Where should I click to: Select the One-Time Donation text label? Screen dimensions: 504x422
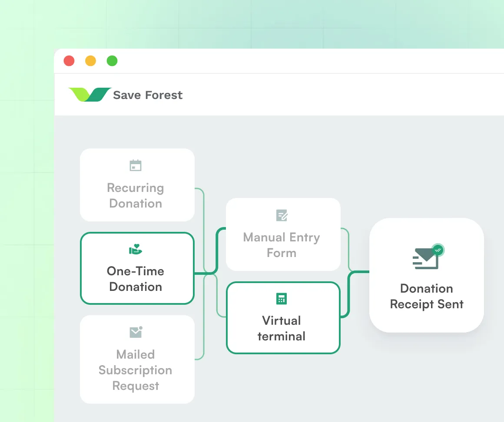[x=136, y=279]
